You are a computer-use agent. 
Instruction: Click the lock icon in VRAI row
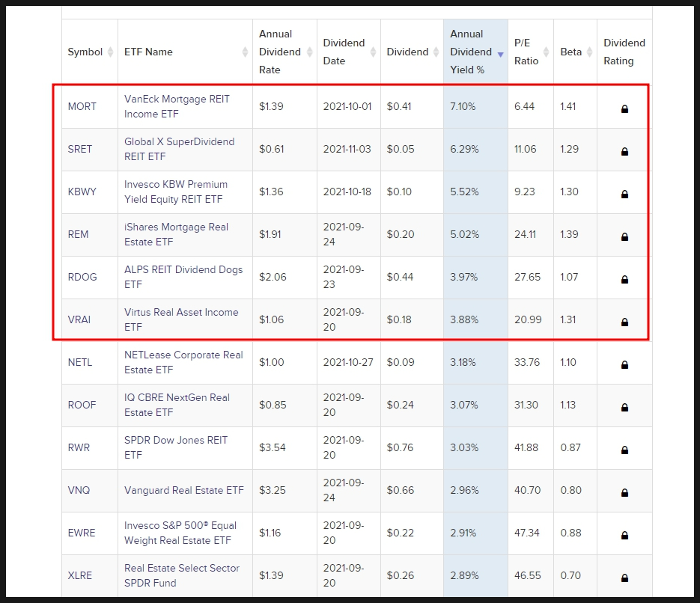click(x=624, y=322)
